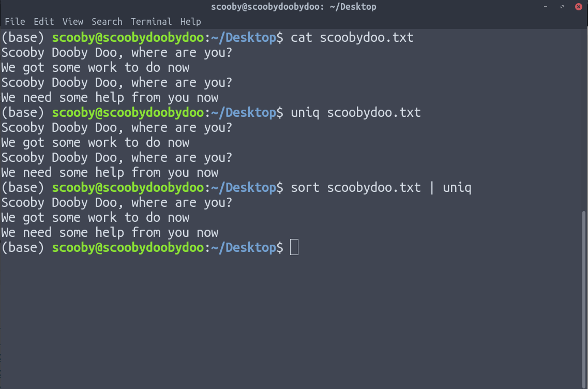The height and width of the screenshot is (389, 588).
Task: Minimize the terminal window
Action: coord(546,7)
